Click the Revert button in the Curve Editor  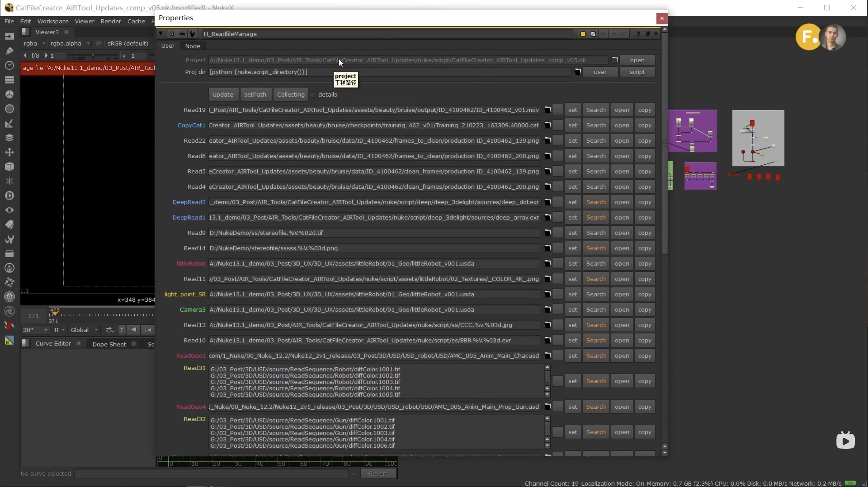point(378,474)
